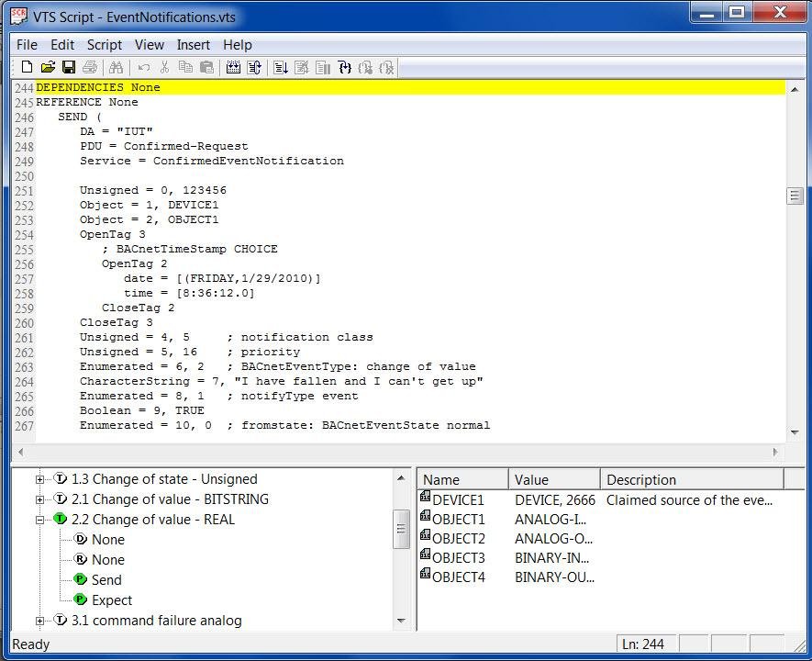Image resolution: width=812 pixels, height=661 pixels.
Task: Open the Insert menu
Action: pyautogui.click(x=193, y=44)
